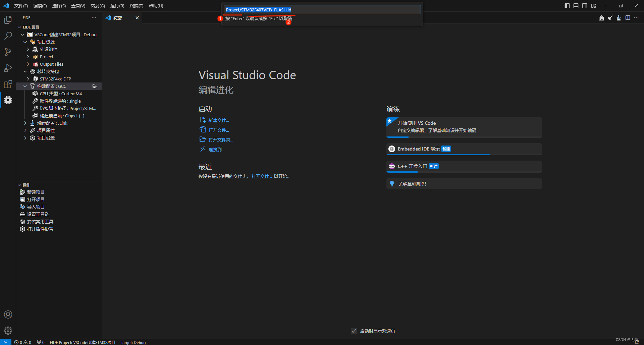The width and height of the screenshot is (644, 345).
Task: Expand the 项目属性 node
Action: [x=25, y=130]
